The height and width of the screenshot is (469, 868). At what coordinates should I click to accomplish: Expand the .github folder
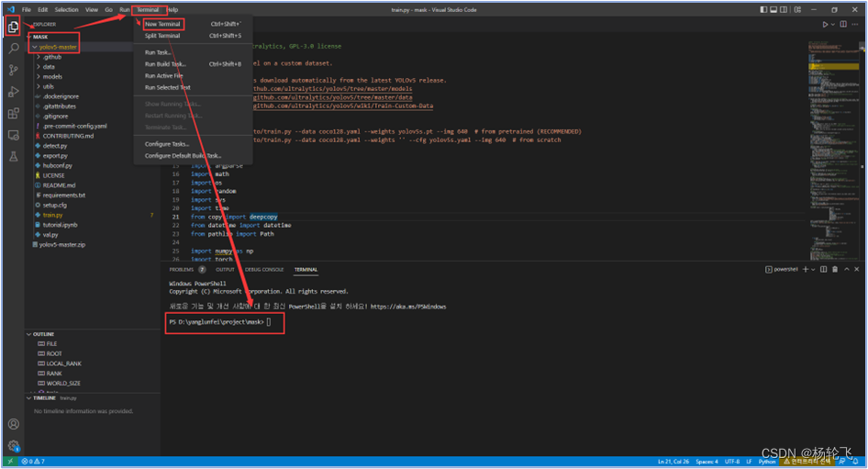[x=39, y=57]
